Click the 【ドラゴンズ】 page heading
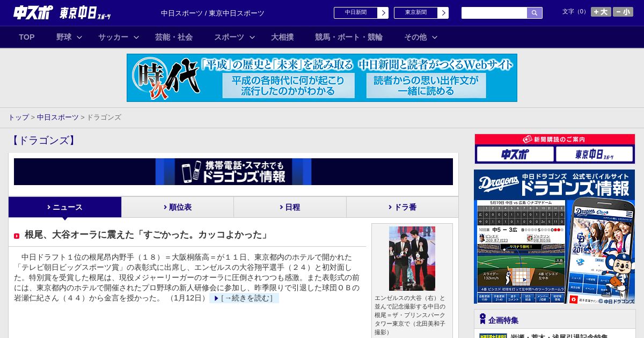This screenshot has width=644, height=338. click(x=43, y=141)
